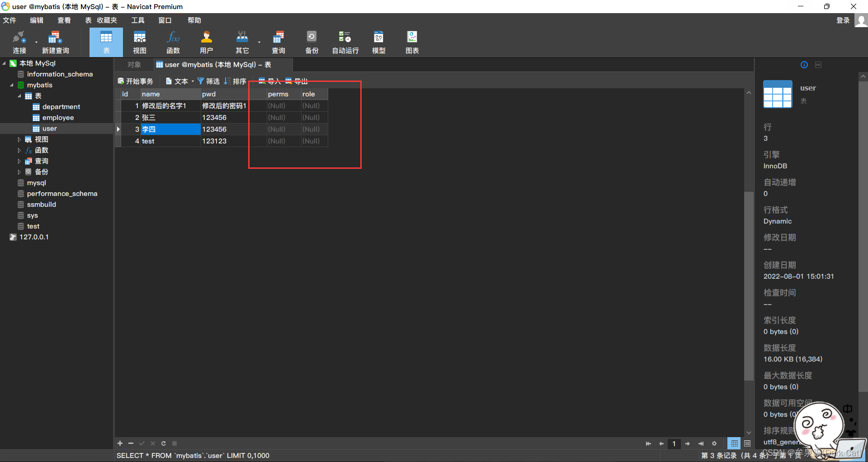Open the 图表 chart toolbar icon
Image resolution: width=868 pixels, height=462 pixels.
click(412, 42)
